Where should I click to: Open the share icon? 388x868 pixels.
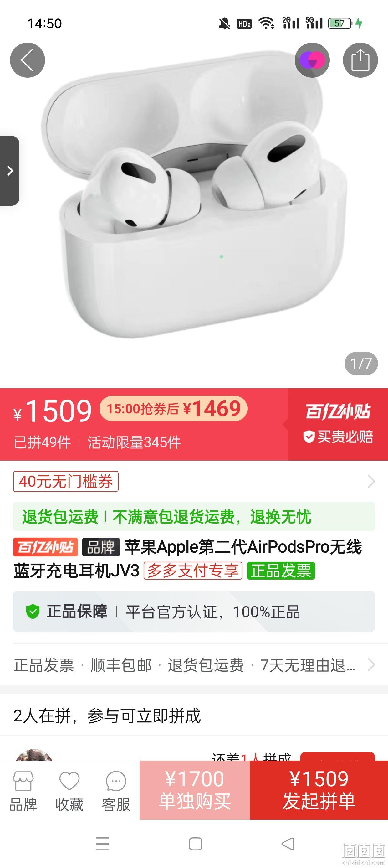point(360,60)
